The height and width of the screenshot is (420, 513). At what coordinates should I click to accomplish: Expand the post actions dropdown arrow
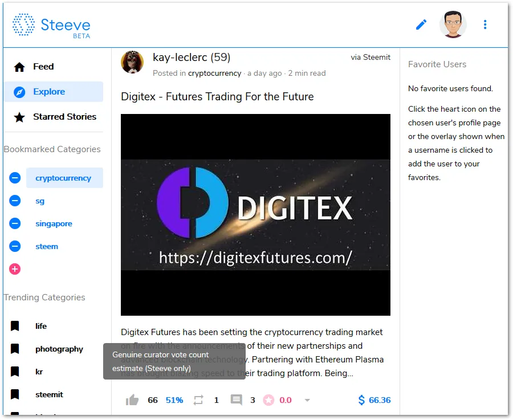tap(307, 401)
